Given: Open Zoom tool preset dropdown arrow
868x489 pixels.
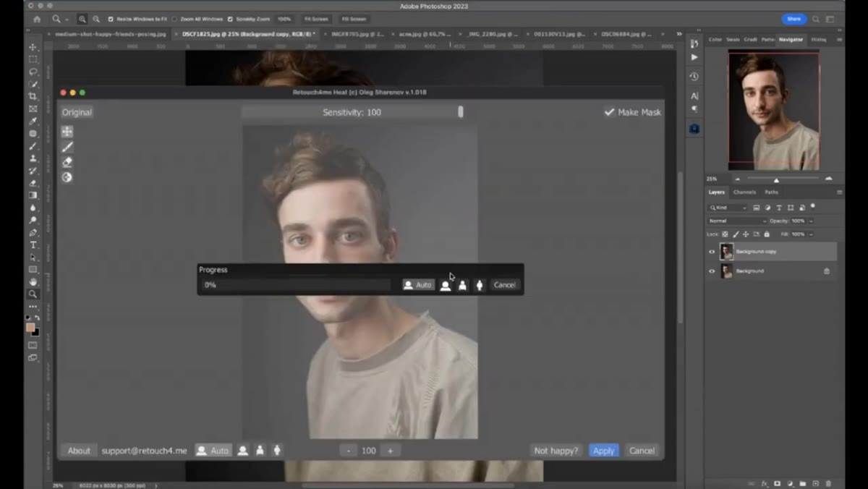Looking at the screenshot, I should coord(67,19).
